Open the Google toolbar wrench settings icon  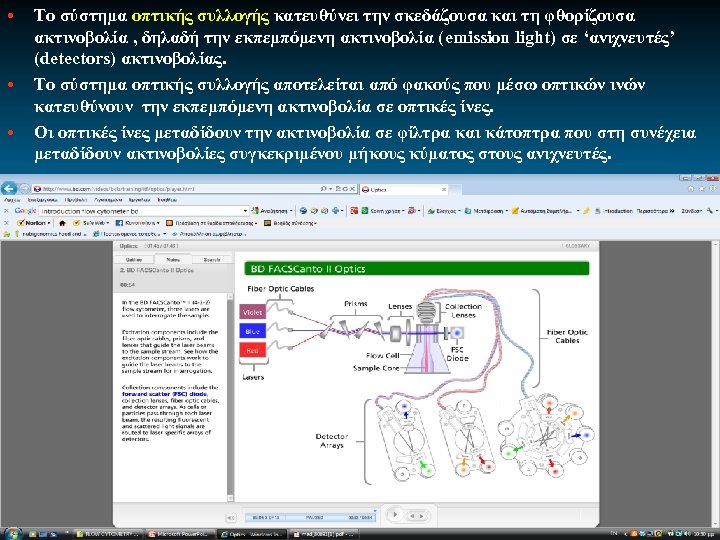tap(710, 211)
